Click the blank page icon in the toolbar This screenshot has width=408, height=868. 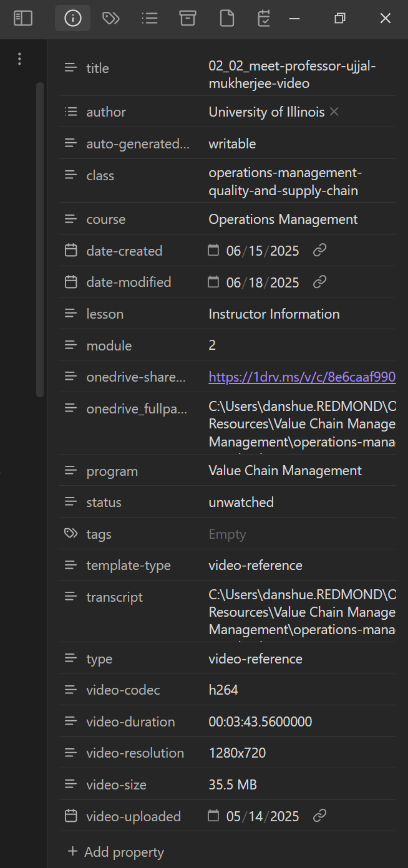coord(227,19)
